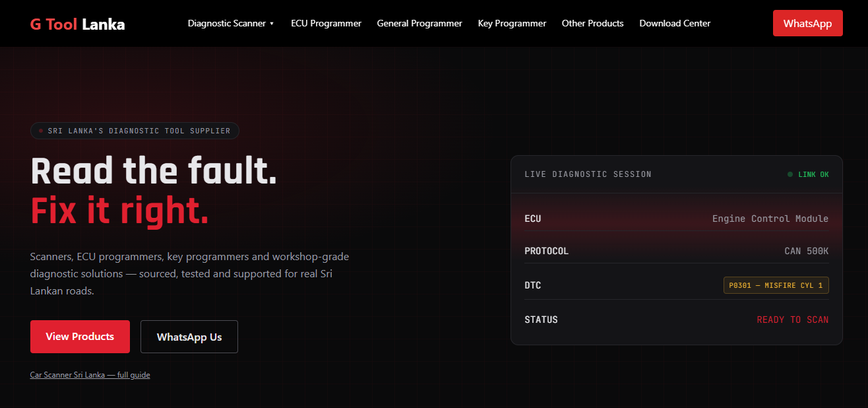Open the ECU Programmer menu item
868x408 pixels.
pyautogui.click(x=326, y=23)
